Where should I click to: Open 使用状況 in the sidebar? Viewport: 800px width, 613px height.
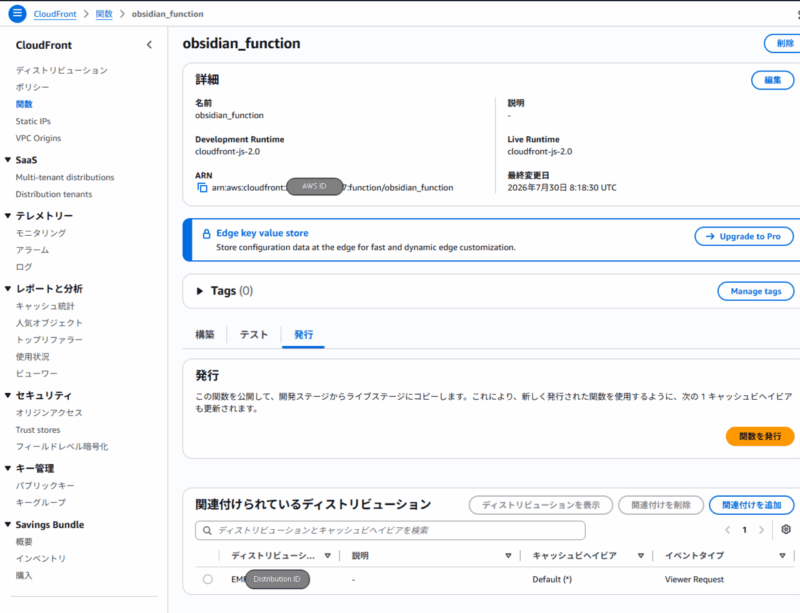32,357
